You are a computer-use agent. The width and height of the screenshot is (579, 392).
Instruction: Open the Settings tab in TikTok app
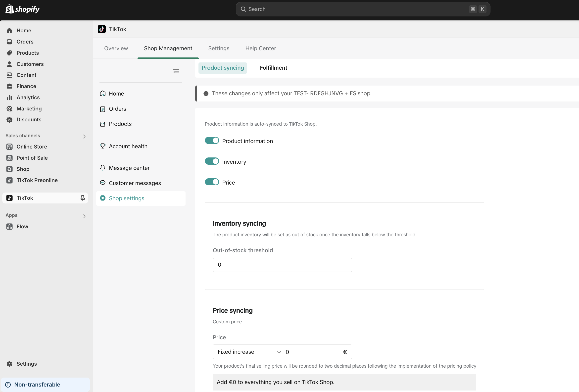click(219, 48)
